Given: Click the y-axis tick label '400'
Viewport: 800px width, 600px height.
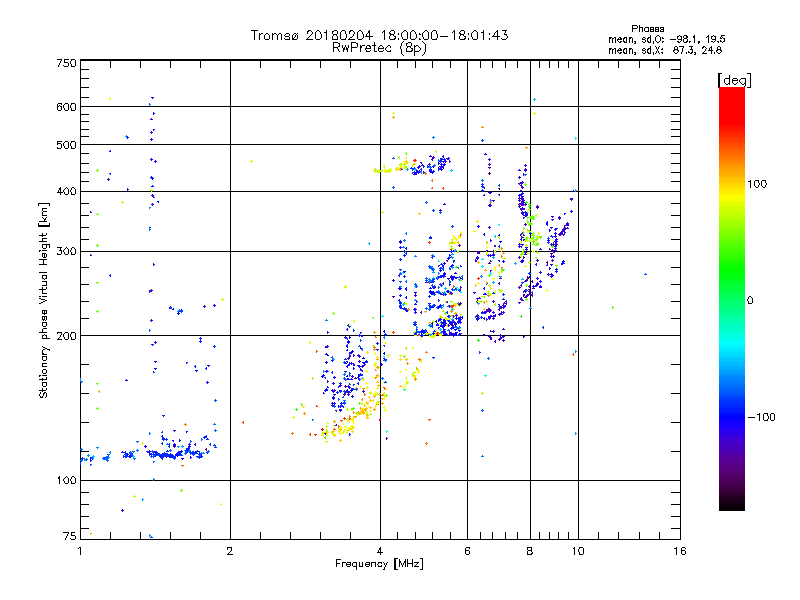Looking at the screenshot, I should pos(66,191).
